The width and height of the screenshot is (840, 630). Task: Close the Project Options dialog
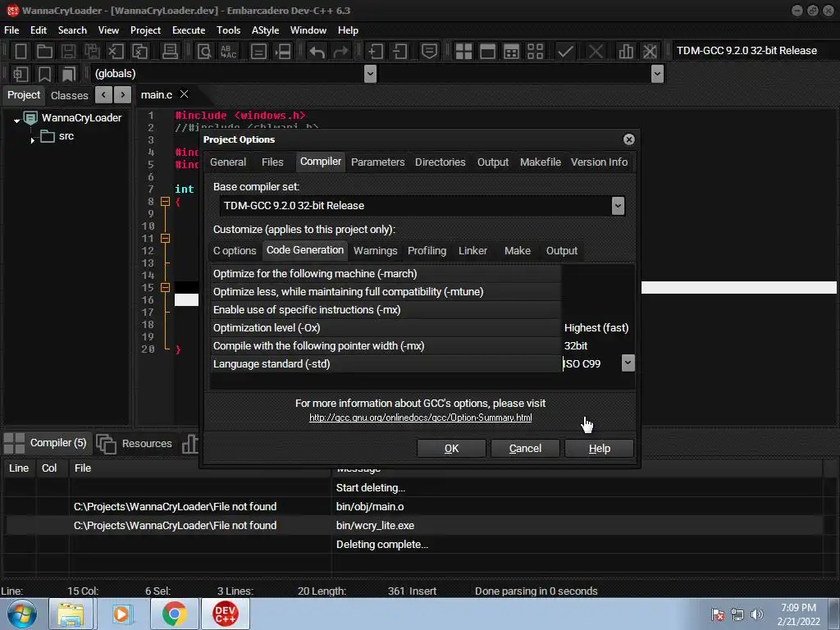point(629,139)
